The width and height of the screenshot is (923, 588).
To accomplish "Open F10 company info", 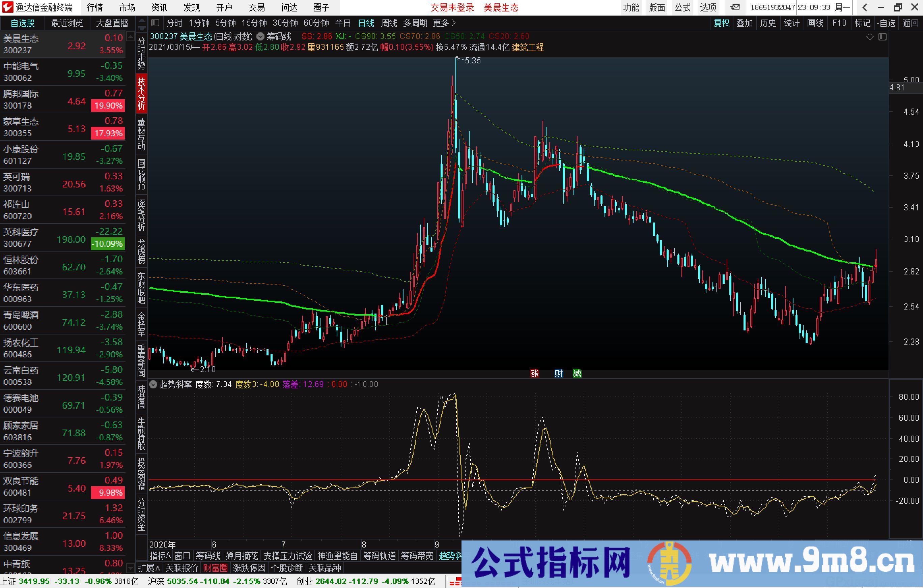I will click(x=839, y=23).
